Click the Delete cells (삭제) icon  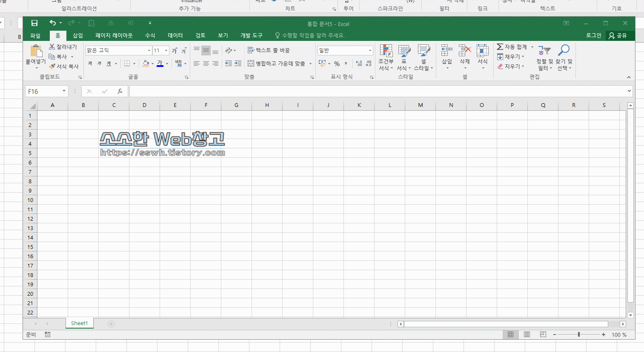pos(465,51)
